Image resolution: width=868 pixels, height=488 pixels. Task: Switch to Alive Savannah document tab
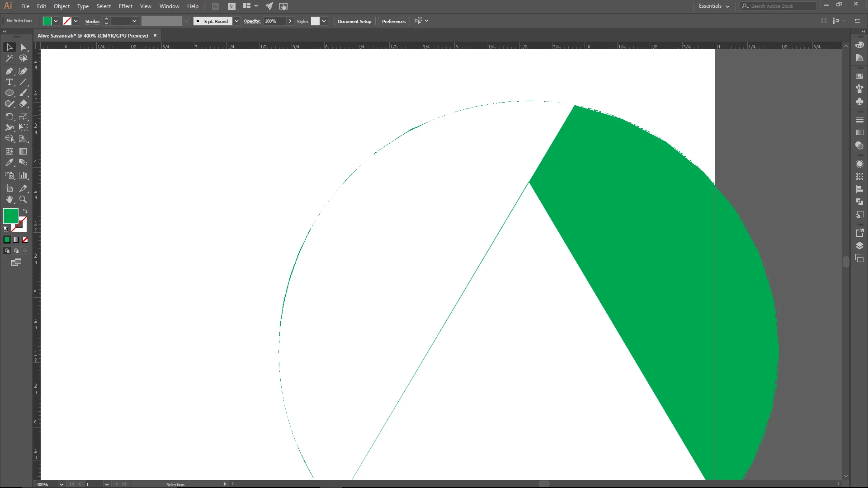pyautogui.click(x=93, y=36)
